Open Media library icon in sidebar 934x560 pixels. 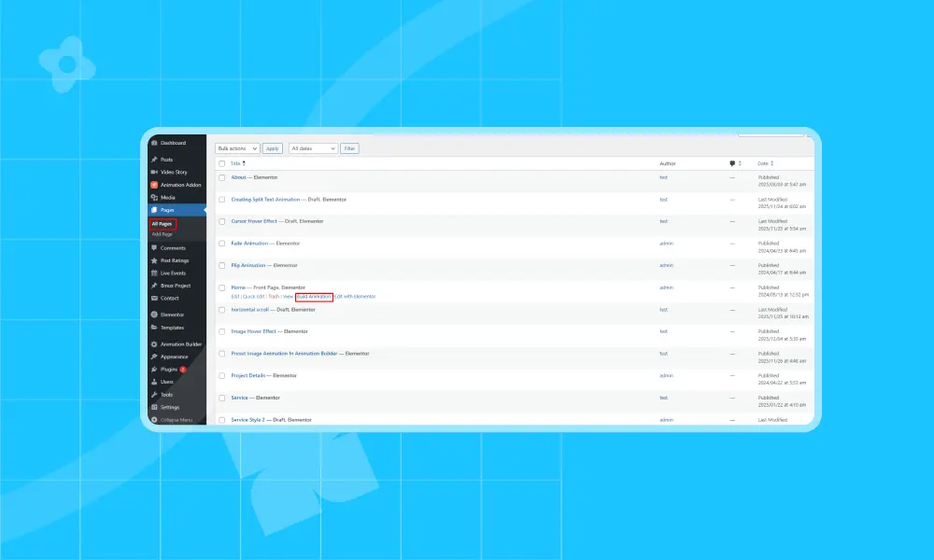pyautogui.click(x=154, y=198)
